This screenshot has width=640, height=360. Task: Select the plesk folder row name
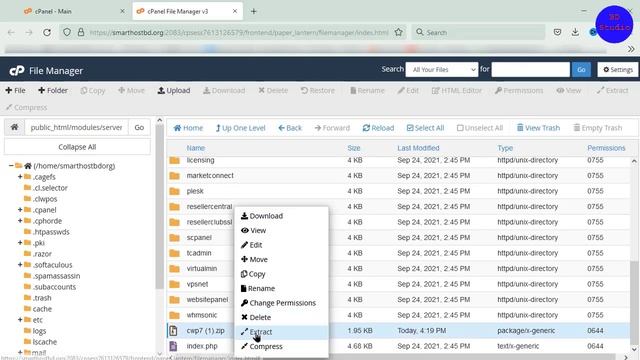click(195, 191)
